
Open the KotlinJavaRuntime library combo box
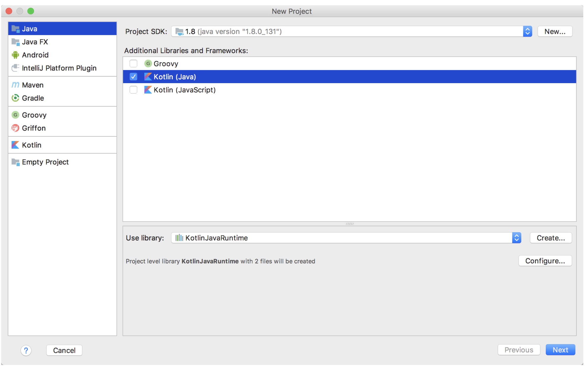tap(342, 238)
